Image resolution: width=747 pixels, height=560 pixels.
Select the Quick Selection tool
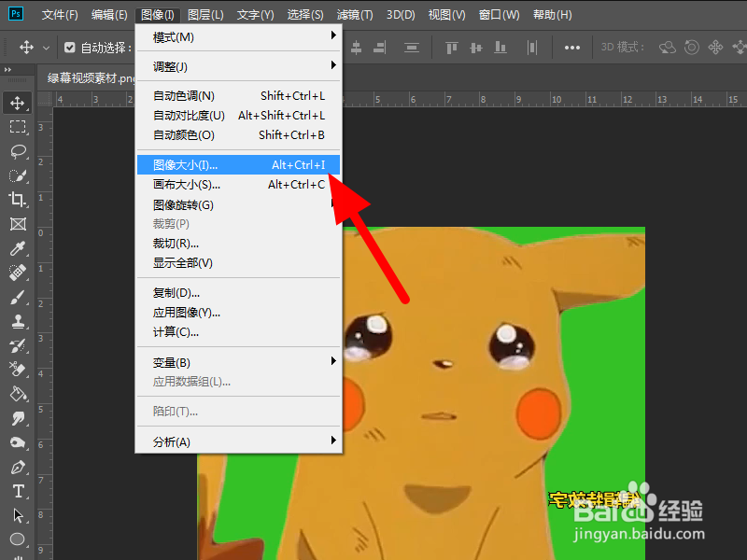click(x=18, y=175)
